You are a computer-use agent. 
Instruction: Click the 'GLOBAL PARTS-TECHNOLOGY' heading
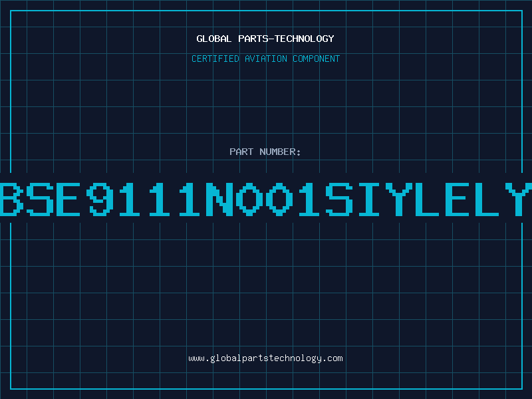coord(265,39)
